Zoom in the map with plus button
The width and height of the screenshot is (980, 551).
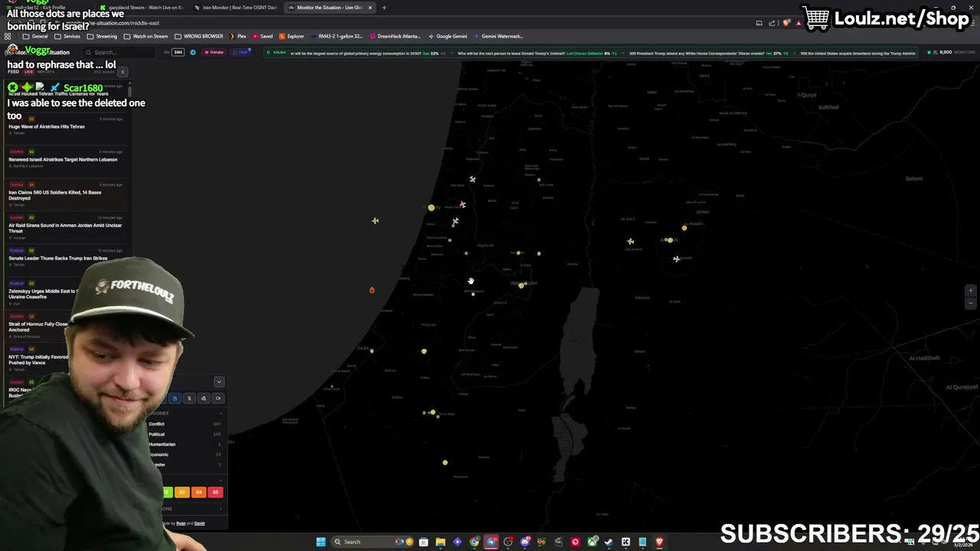point(971,291)
